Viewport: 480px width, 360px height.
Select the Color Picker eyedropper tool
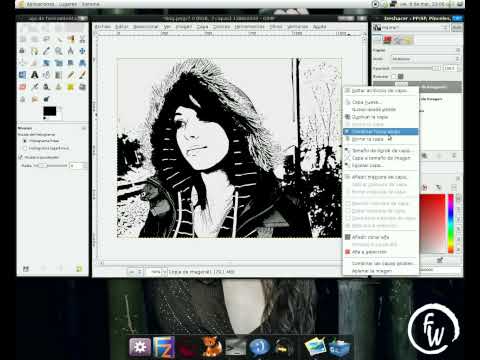tap(46, 51)
